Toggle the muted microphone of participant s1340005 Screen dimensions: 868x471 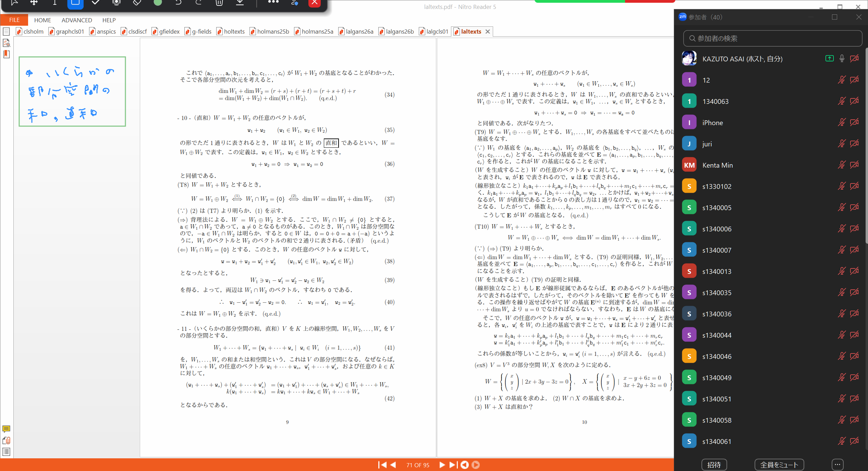tap(842, 207)
